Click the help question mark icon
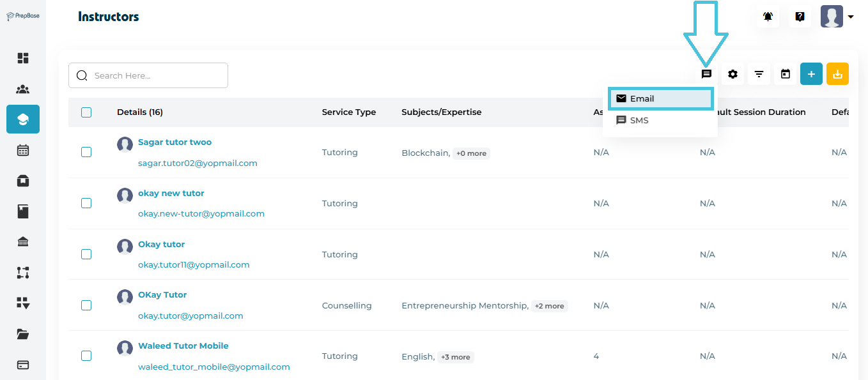 [800, 17]
